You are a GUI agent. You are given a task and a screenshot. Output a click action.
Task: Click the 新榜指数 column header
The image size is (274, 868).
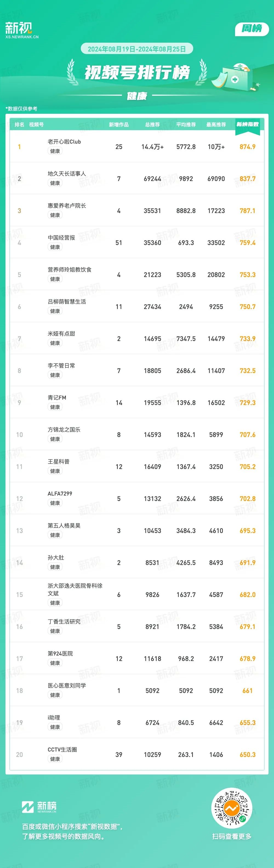247,125
